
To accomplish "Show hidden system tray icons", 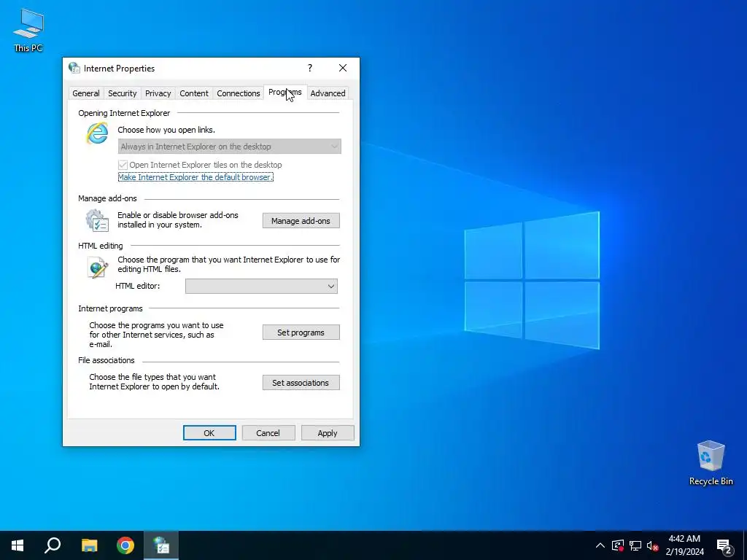I will click(x=600, y=545).
